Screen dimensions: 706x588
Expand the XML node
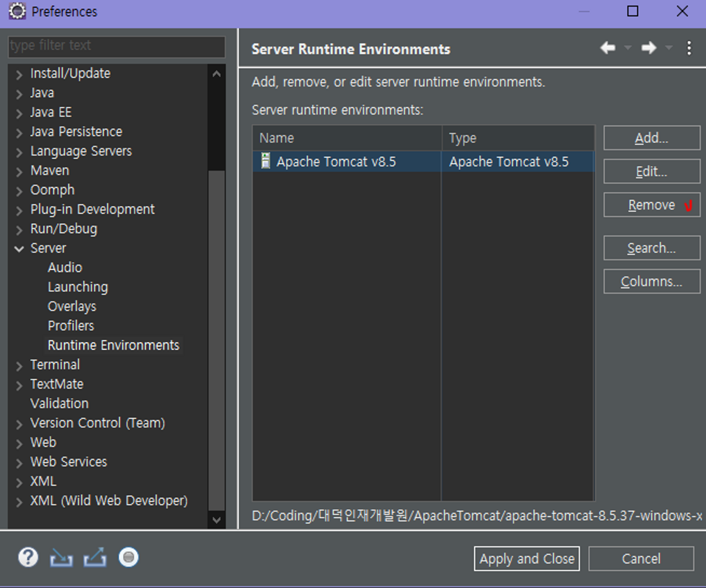(x=19, y=483)
